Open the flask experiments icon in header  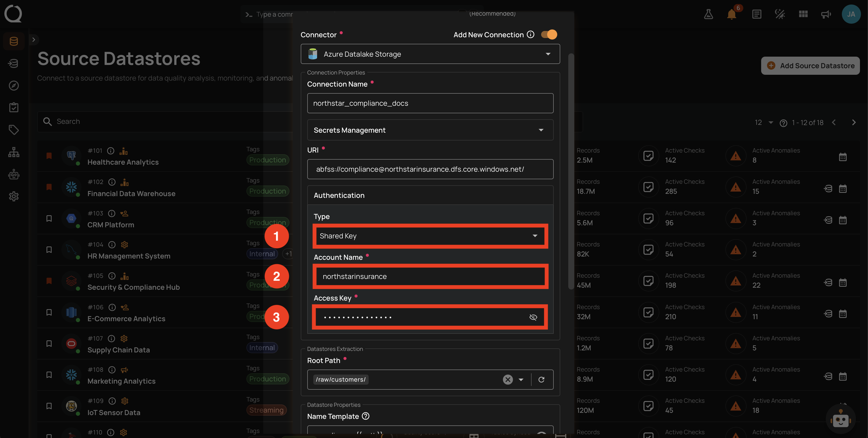[x=708, y=14]
